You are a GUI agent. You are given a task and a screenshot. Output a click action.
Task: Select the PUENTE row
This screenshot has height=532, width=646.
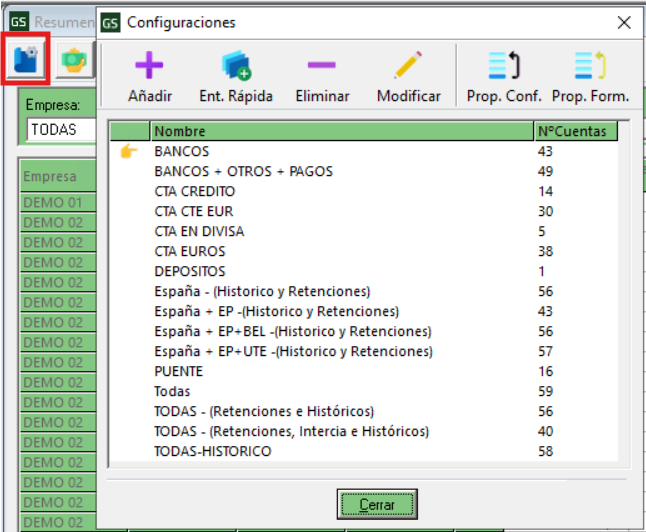coord(364,371)
